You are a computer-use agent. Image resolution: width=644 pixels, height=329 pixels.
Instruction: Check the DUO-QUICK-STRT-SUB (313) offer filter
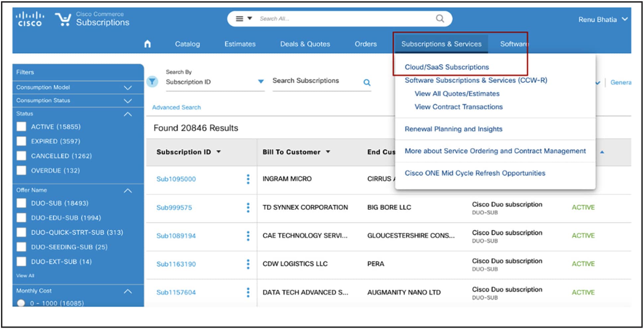click(22, 232)
